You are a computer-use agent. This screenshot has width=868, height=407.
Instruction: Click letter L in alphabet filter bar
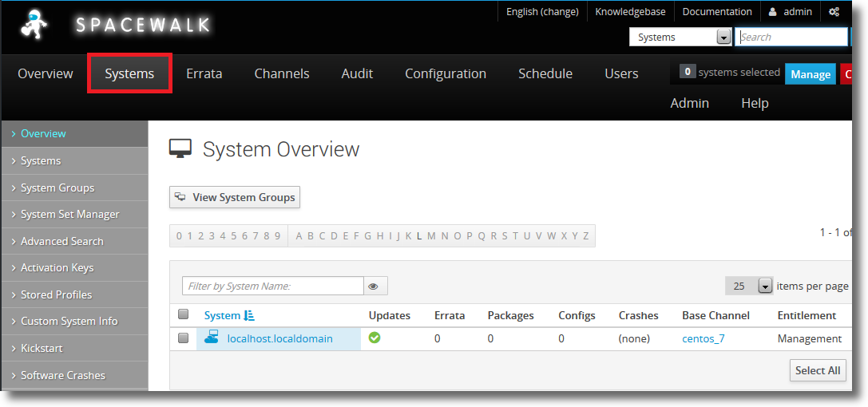click(419, 236)
